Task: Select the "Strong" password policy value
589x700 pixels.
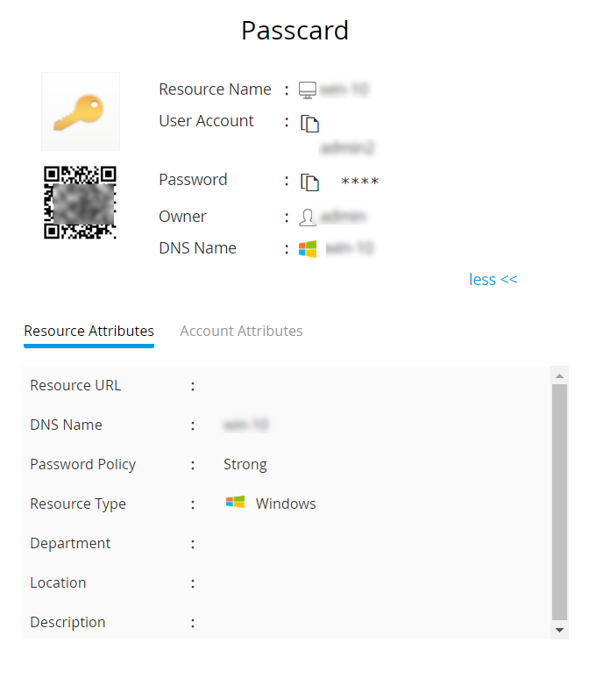Action: coord(245,465)
